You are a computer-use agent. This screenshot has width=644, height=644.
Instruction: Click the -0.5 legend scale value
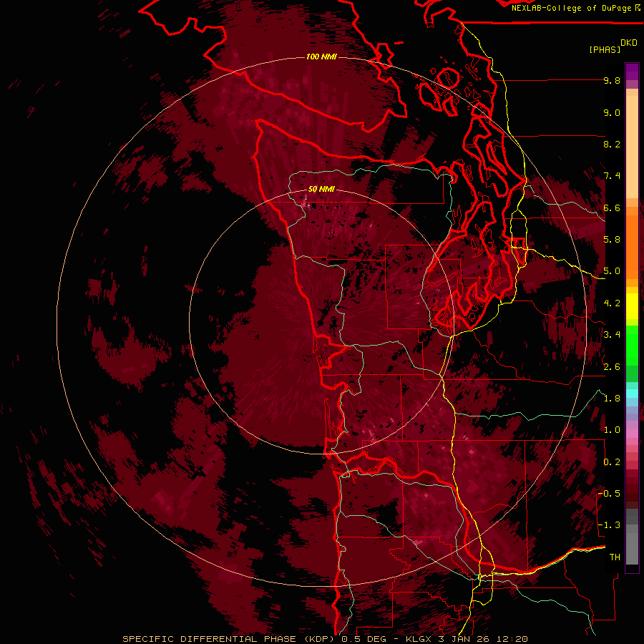[609, 494]
